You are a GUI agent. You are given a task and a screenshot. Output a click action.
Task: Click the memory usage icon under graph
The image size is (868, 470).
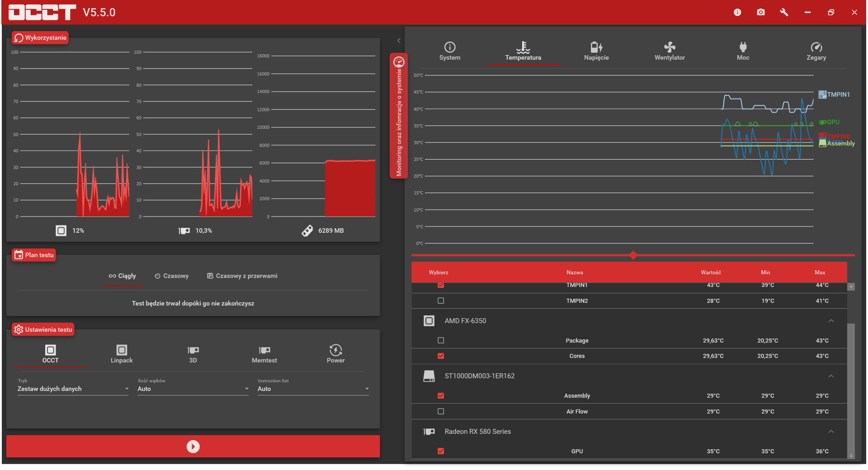click(x=307, y=230)
